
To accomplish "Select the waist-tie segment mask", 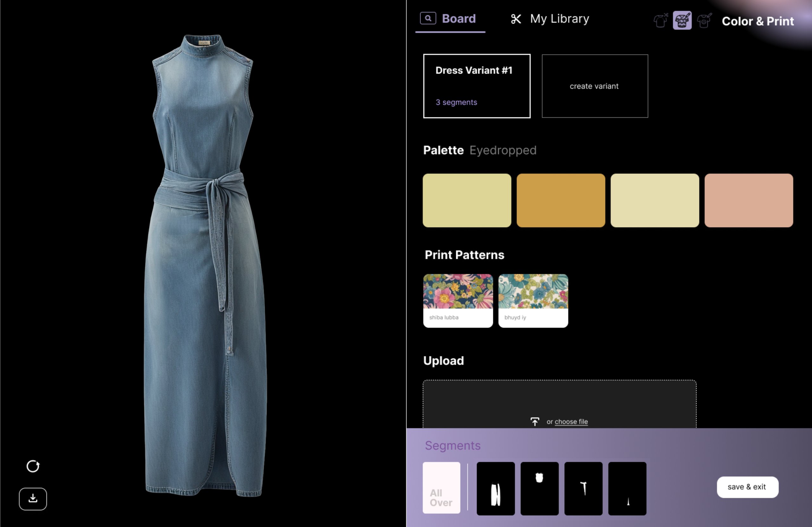I will (x=583, y=488).
